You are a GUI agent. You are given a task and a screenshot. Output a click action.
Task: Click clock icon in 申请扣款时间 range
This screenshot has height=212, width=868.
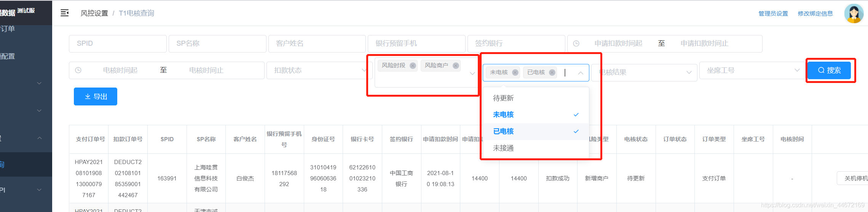coord(576,44)
